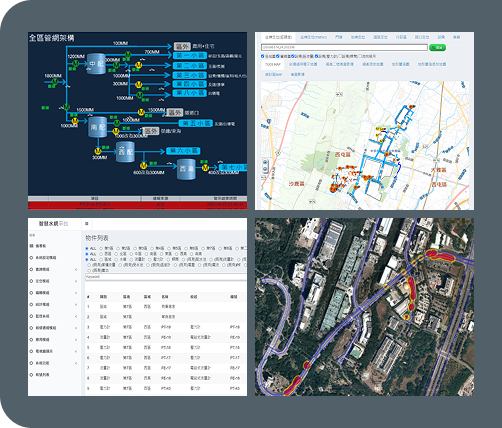Select the yellow meter feeding 第四小區

tap(138, 84)
